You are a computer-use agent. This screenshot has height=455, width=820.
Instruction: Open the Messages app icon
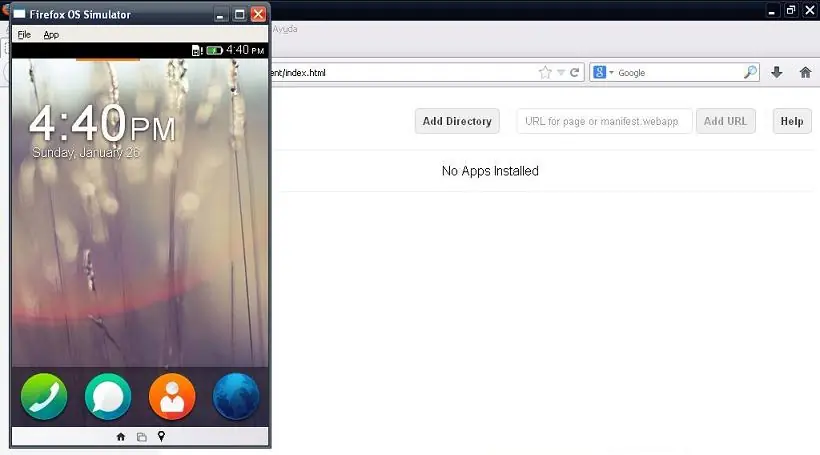108,396
